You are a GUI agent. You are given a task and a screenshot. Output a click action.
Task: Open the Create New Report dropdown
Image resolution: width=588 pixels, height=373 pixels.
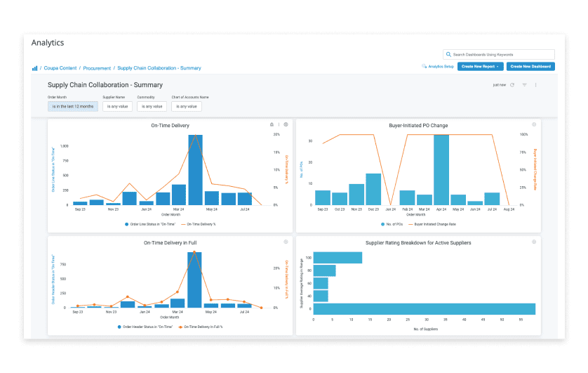click(x=480, y=67)
